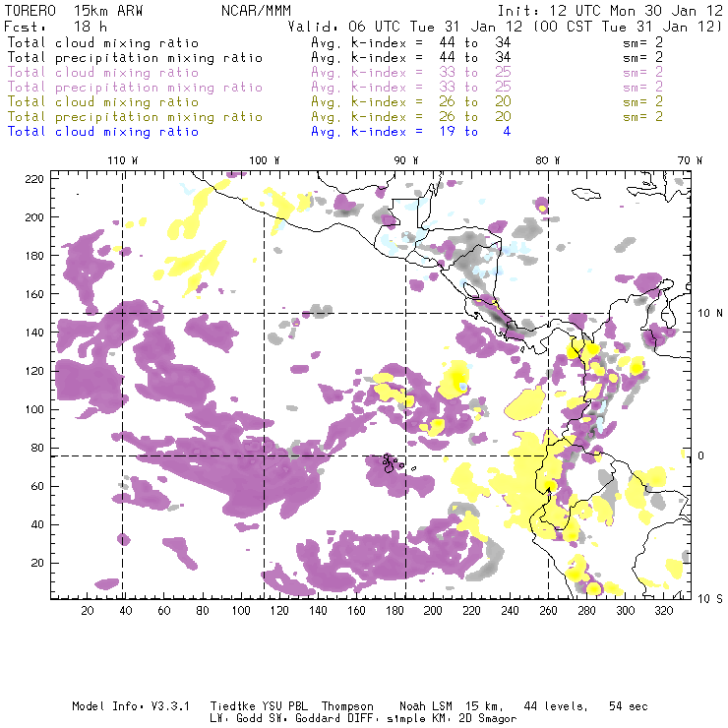Click the blue "Avg. k-index = 19 to 4" text
The height and width of the screenshot is (728, 728).
click(411, 132)
